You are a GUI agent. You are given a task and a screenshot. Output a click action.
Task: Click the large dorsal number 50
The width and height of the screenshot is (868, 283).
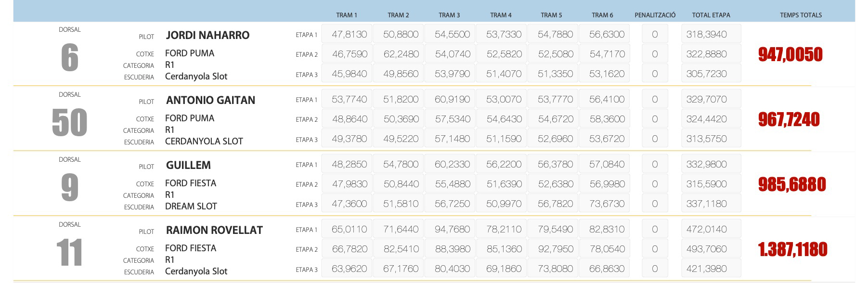coord(70,123)
